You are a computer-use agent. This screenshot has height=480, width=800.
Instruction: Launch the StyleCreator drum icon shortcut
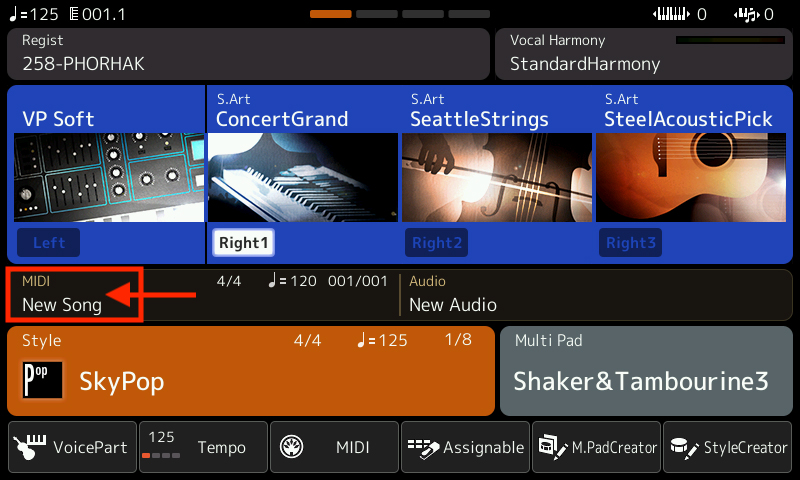pos(684,448)
